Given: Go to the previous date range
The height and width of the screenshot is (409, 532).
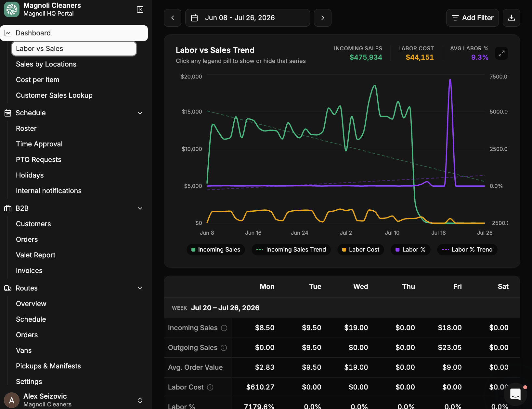Looking at the screenshot, I should coord(173,18).
